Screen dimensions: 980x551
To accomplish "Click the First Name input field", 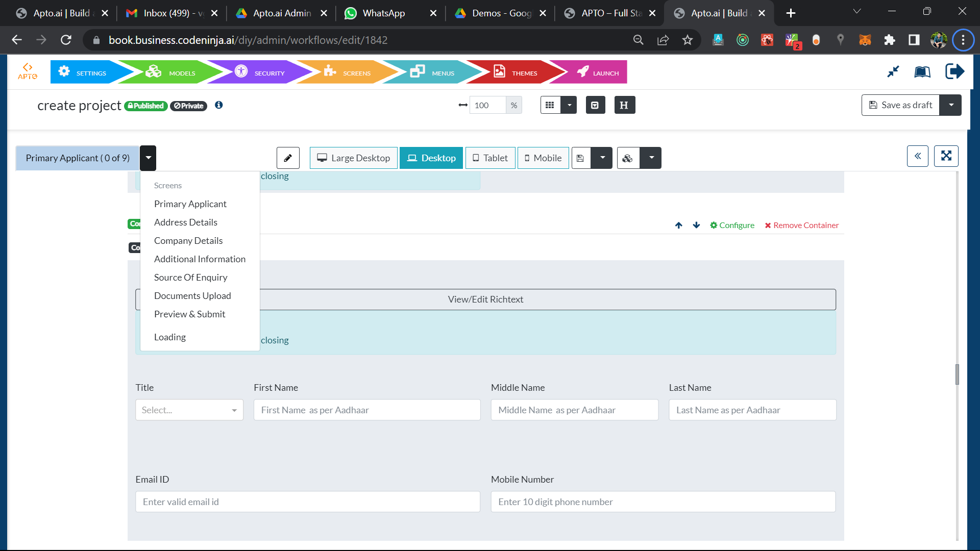I will click(366, 410).
